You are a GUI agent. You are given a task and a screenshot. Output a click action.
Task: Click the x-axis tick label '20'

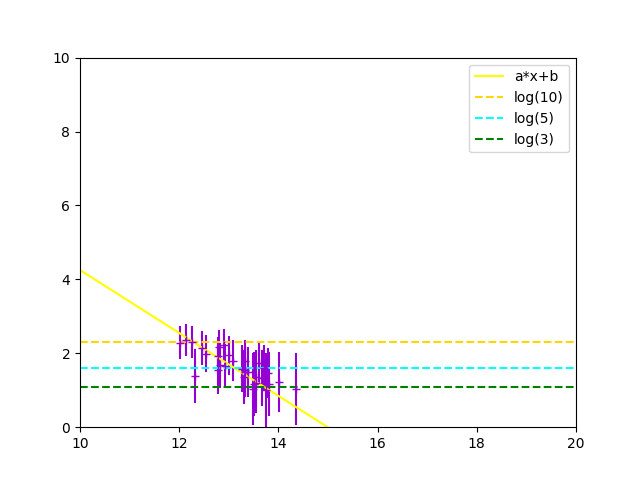[576, 443]
